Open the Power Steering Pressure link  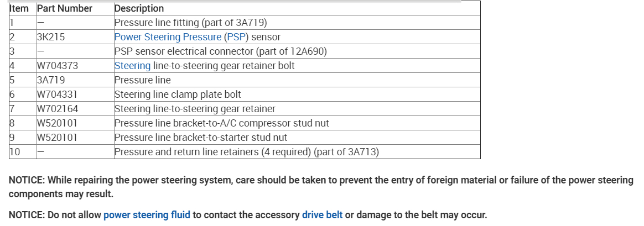(x=168, y=37)
